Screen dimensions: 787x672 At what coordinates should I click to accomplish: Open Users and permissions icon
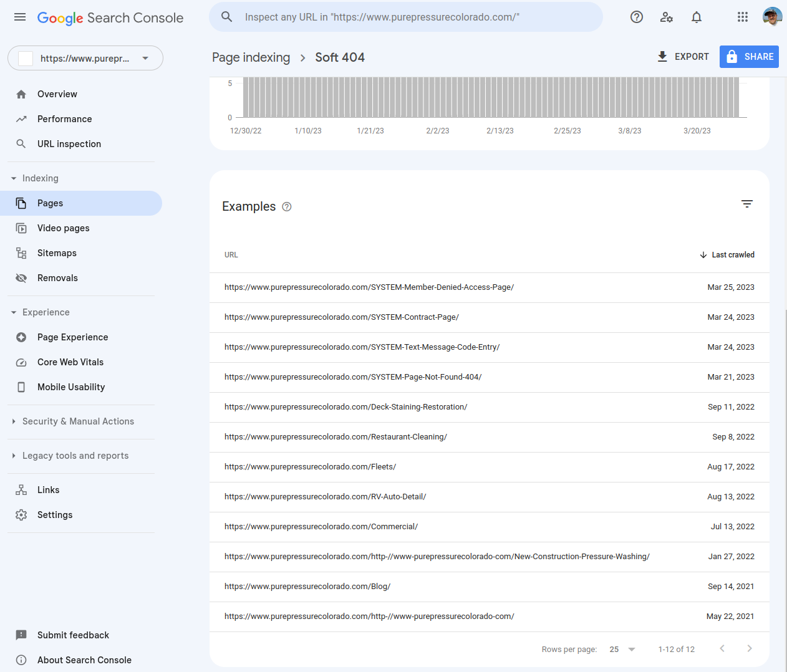click(x=667, y=17)
